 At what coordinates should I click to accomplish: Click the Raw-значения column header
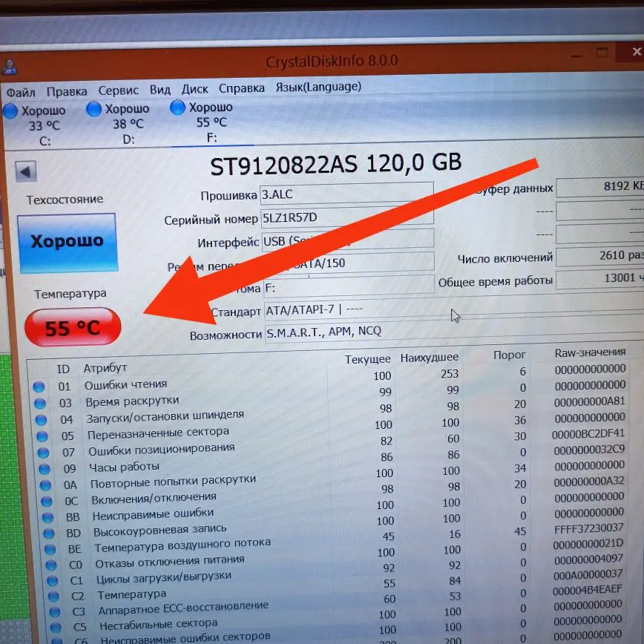tap(590, 352)
